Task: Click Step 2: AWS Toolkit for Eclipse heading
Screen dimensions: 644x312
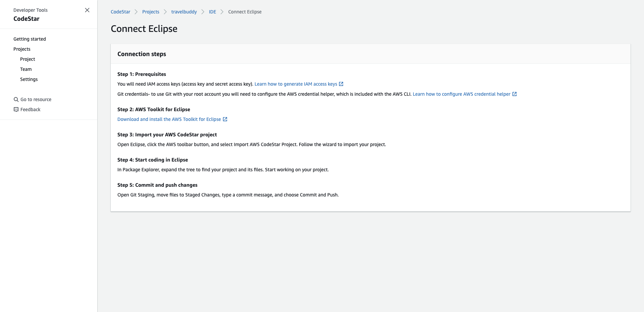Action: coord(154,109)
